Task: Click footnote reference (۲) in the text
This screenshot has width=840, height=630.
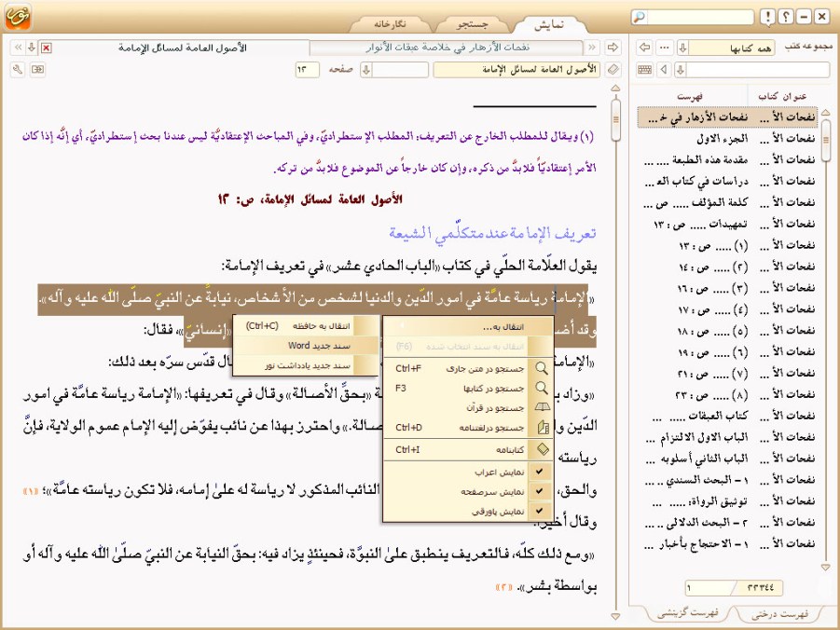Action: click(504, 588)
